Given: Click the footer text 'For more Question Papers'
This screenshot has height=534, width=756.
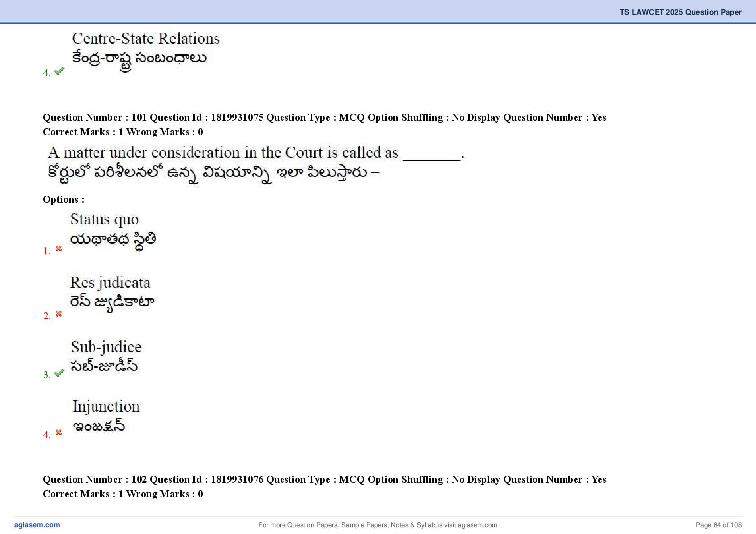Looking at the screenshot, I should [x=378, y=525].
